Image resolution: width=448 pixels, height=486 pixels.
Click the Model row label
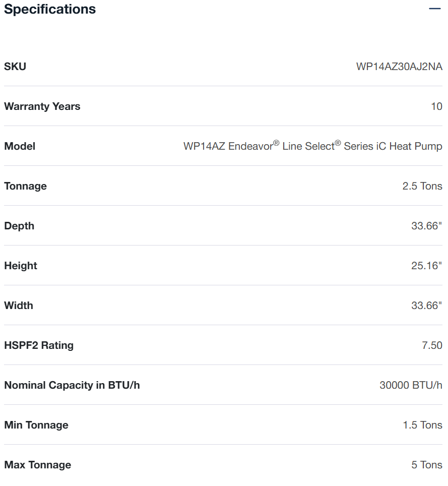(20, 146)
